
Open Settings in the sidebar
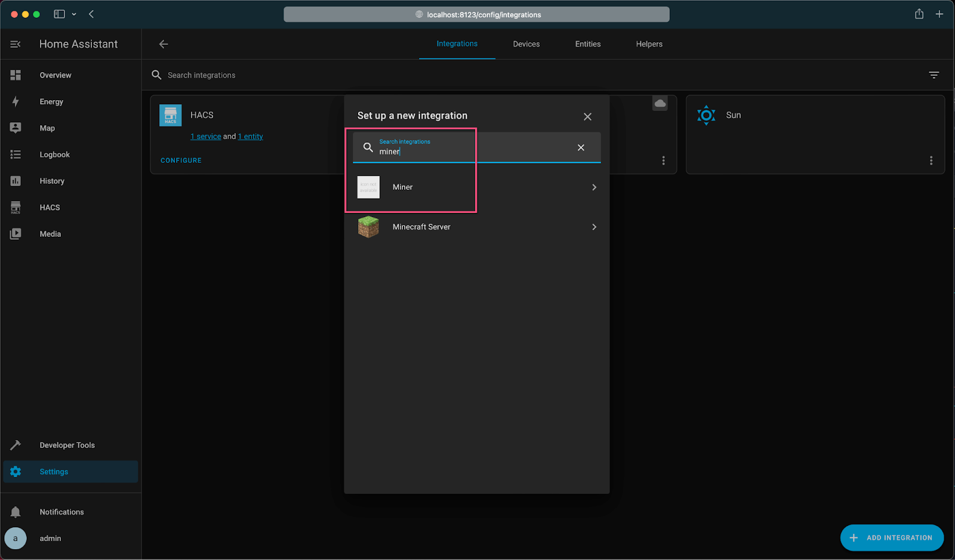point(70,472)
